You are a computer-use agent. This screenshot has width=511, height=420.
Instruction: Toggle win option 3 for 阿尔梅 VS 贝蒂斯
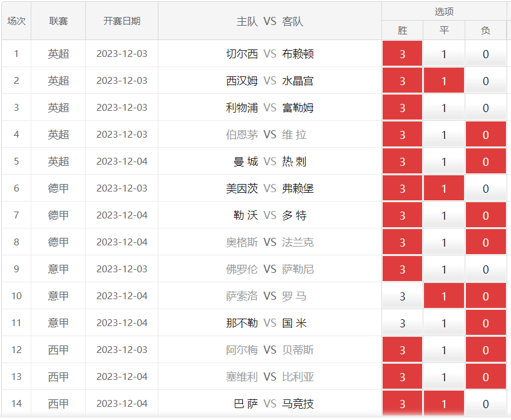click(402, 350)
